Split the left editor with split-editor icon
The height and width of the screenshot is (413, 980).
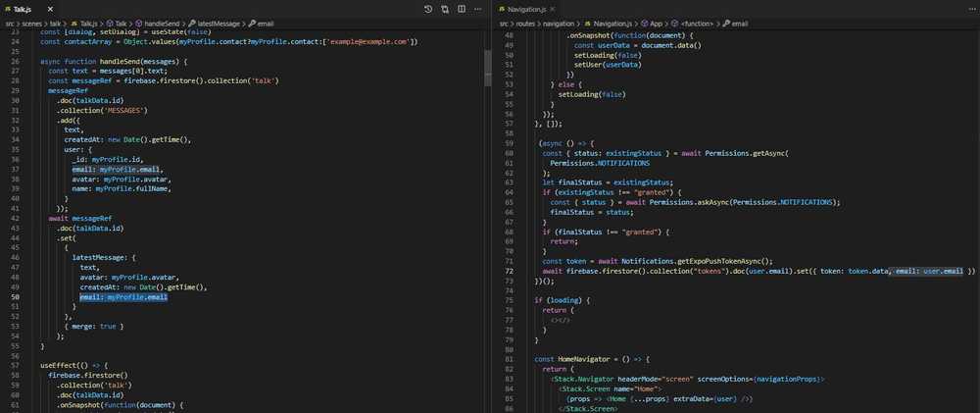point(462,10)
